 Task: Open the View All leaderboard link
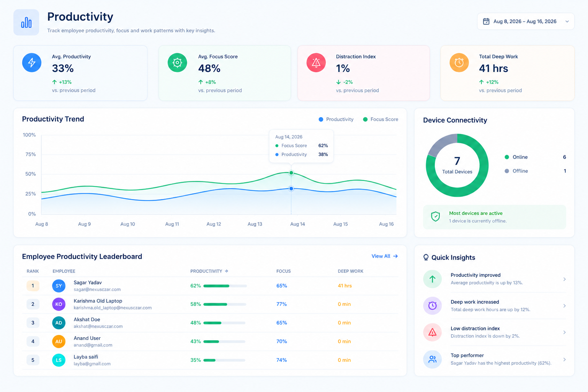pos(385,256)
